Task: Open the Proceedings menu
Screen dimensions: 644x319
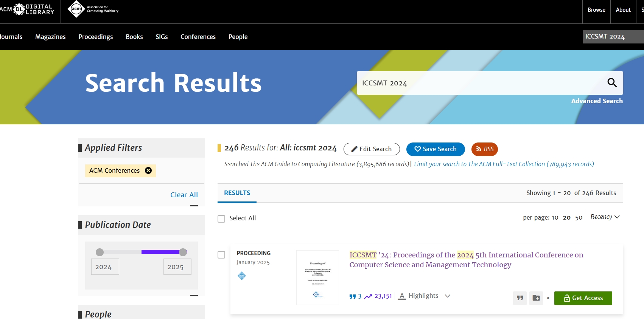Action: click(96, 37)
